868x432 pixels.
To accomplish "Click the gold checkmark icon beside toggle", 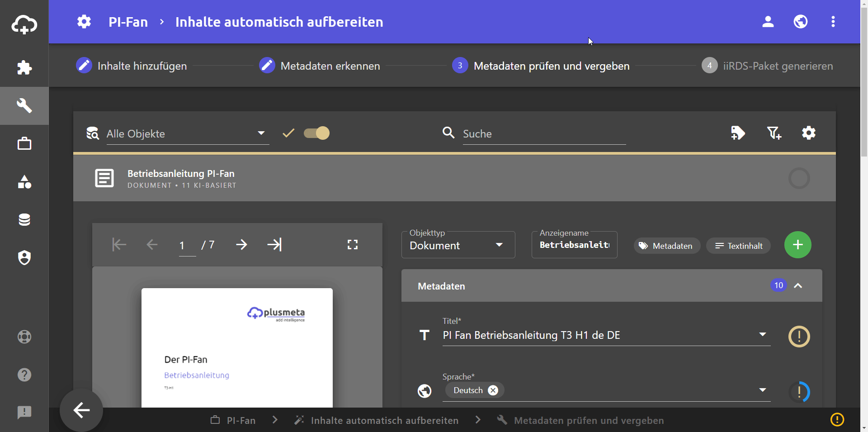I will point(288,133).
